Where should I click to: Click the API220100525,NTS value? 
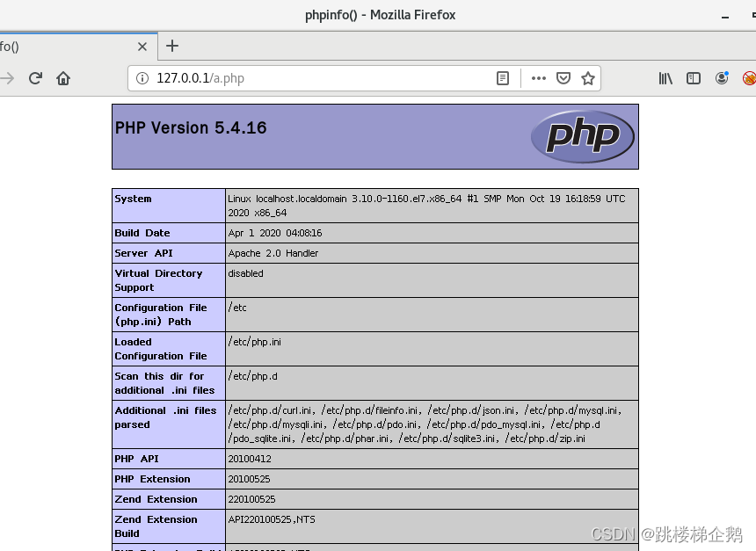pyautogui.click(x=272, y=519)
